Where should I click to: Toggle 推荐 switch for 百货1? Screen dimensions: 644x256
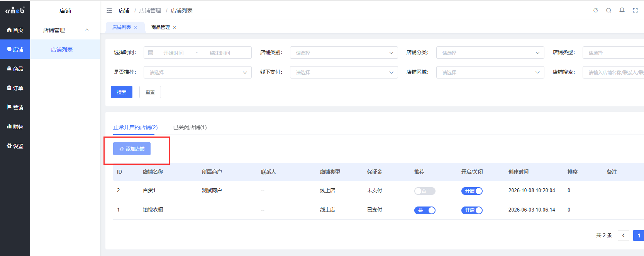tap(425, 191)
